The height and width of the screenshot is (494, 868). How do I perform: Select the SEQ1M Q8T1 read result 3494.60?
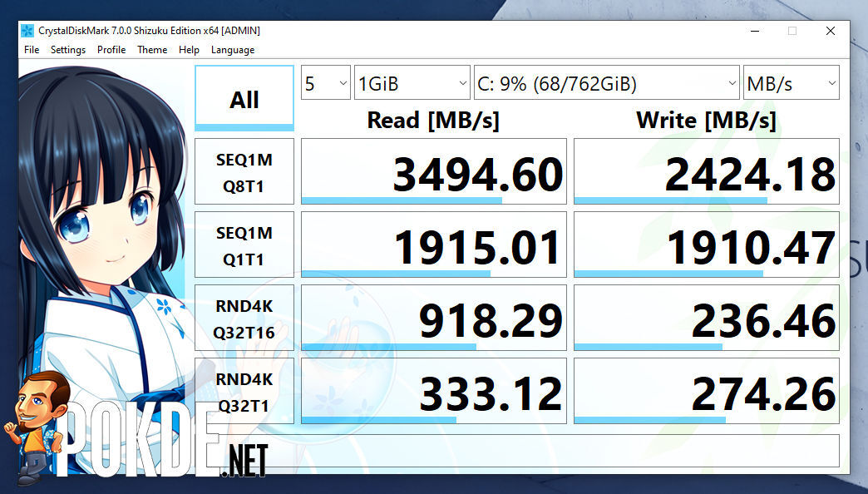coord(434,171)
